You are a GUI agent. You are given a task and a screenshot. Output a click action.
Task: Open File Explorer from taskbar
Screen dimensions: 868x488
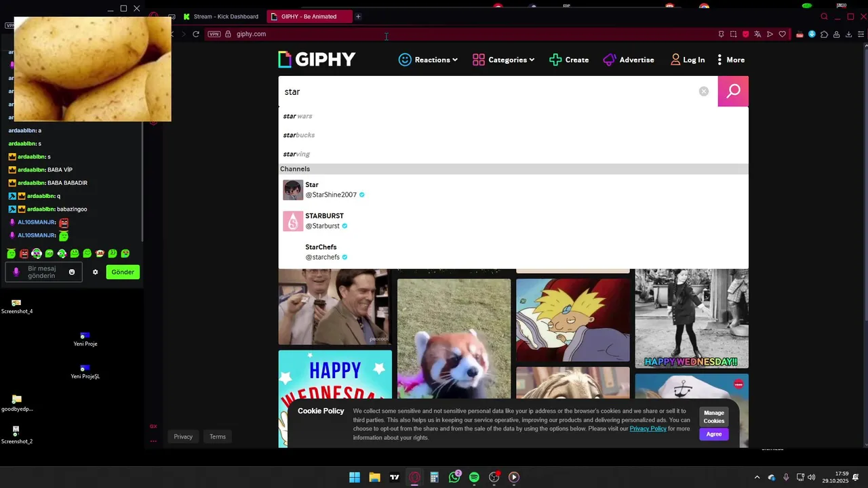[374, 477]
